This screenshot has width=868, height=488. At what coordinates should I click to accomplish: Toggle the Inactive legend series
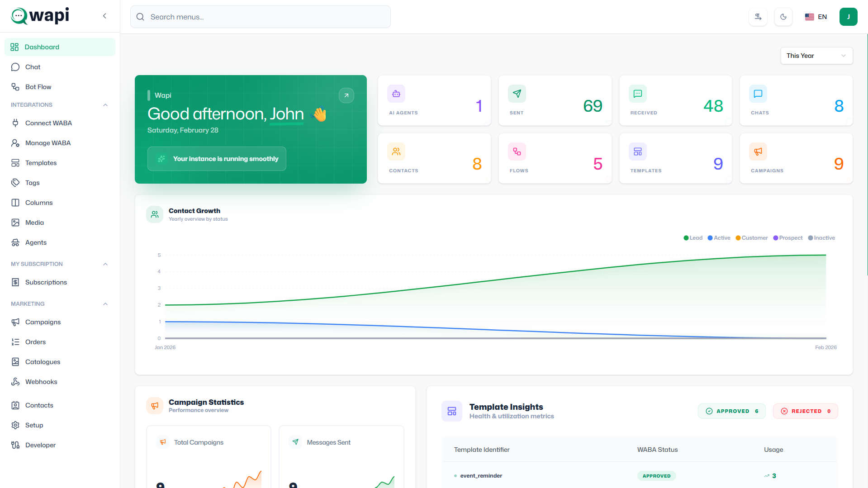(821, 238)
